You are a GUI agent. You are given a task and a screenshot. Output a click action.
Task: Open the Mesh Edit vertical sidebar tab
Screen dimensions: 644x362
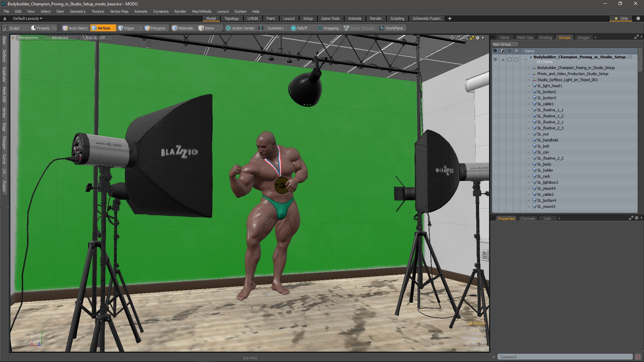(x=4, y=95)
